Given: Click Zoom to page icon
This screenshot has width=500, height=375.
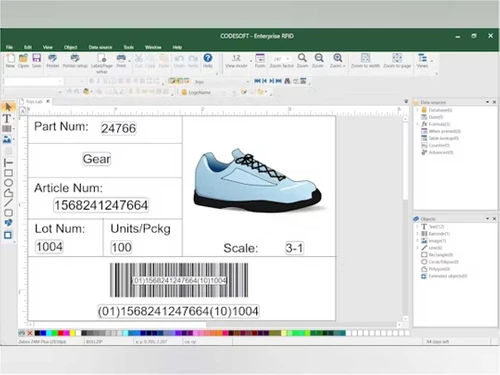Looking at the screenshot, I should tap(397, 58).
